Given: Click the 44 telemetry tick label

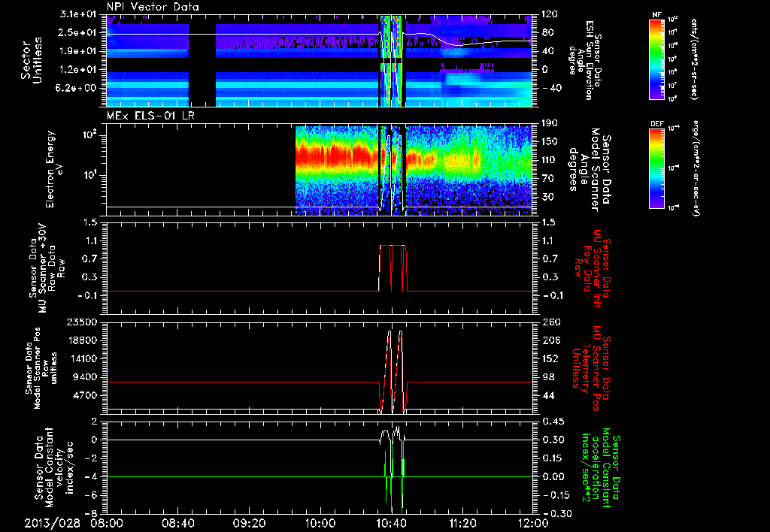Looking at the screenshot, I should tap(547, 395).
